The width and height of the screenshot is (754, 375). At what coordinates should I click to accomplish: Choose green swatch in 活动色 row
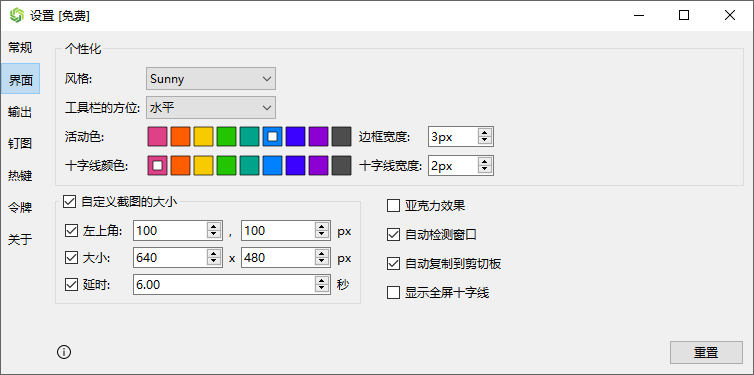click(x=226, y=137)
